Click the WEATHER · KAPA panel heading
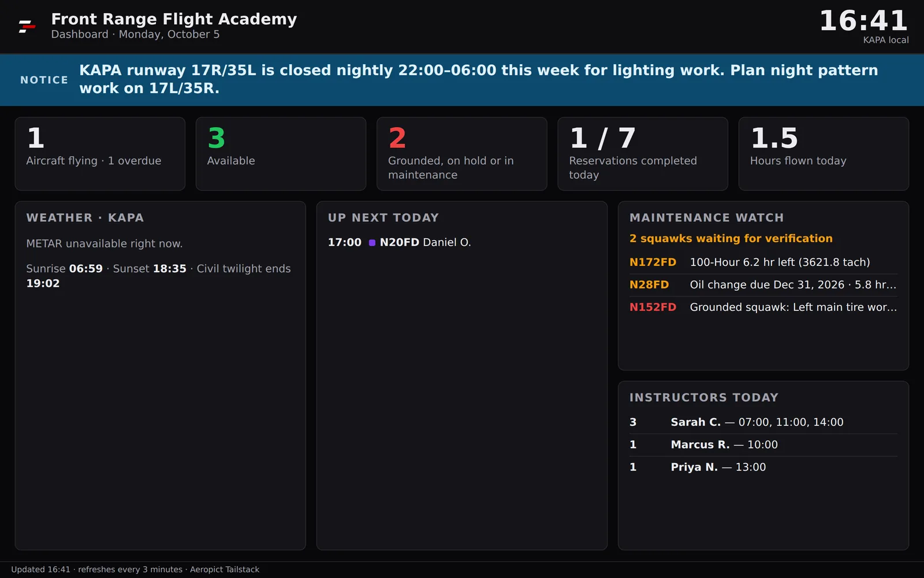Screen dimensions: 924x578 click(x=85, y=218)
